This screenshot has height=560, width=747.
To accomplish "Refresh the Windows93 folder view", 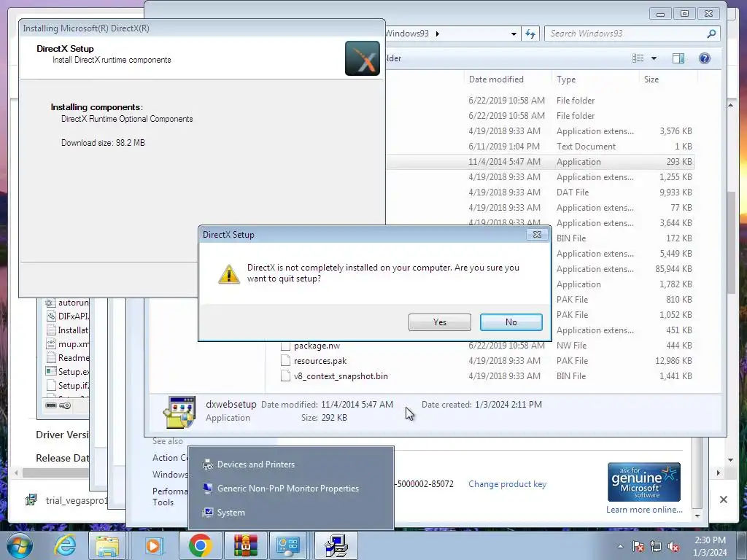I will pyautogui.click(x=530, y=34).
